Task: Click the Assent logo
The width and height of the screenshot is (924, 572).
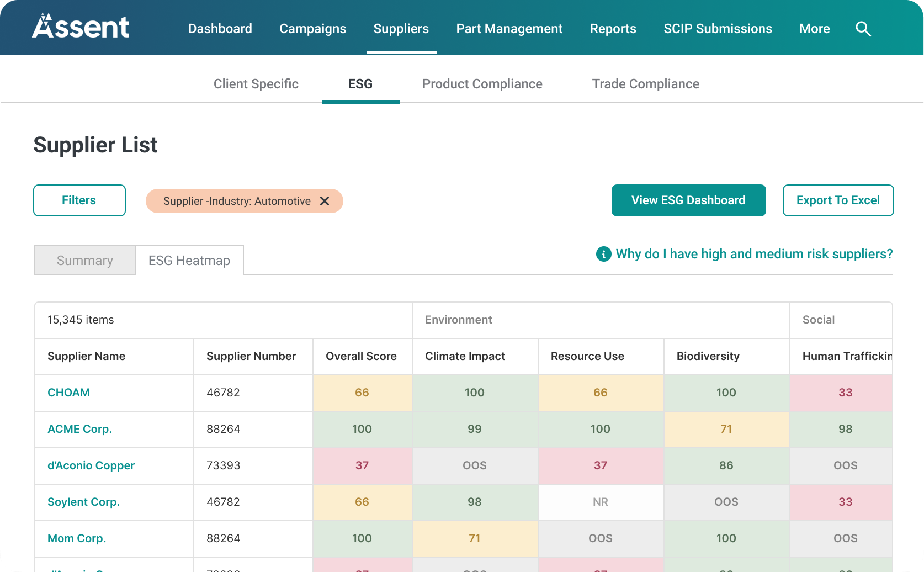Action: pyautogui.click(x=81, y=25)
